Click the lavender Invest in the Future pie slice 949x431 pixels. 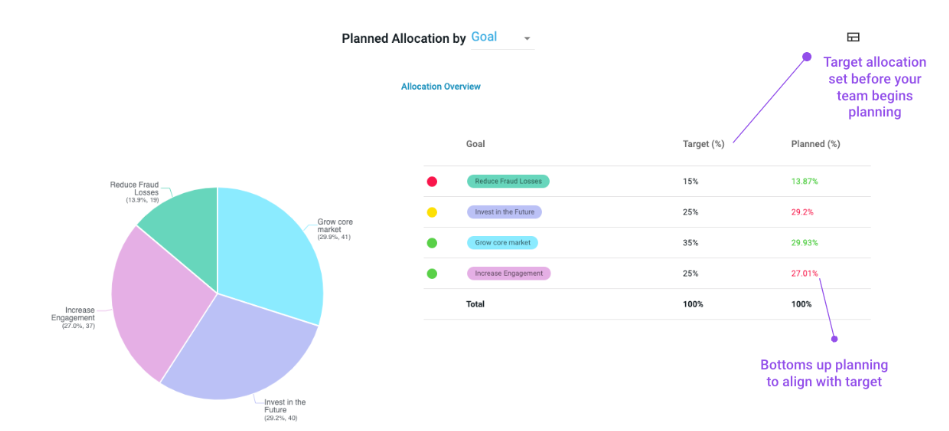(x=242, y=348)
